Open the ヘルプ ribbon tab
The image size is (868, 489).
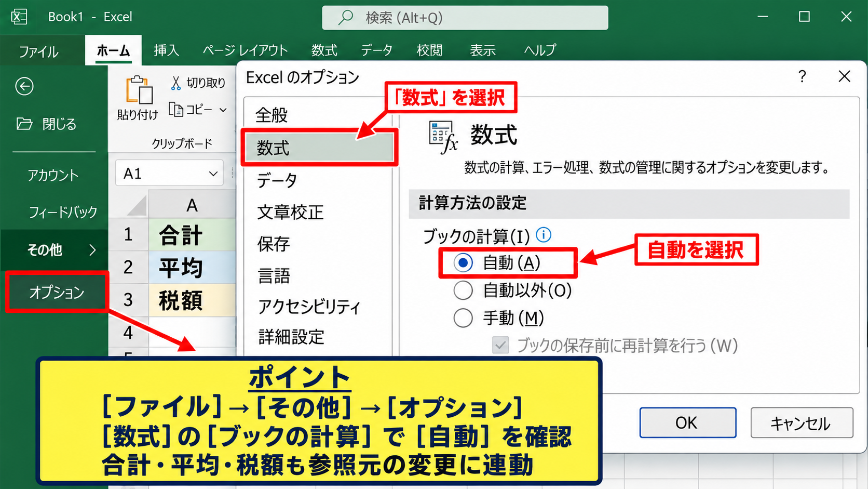540,50
